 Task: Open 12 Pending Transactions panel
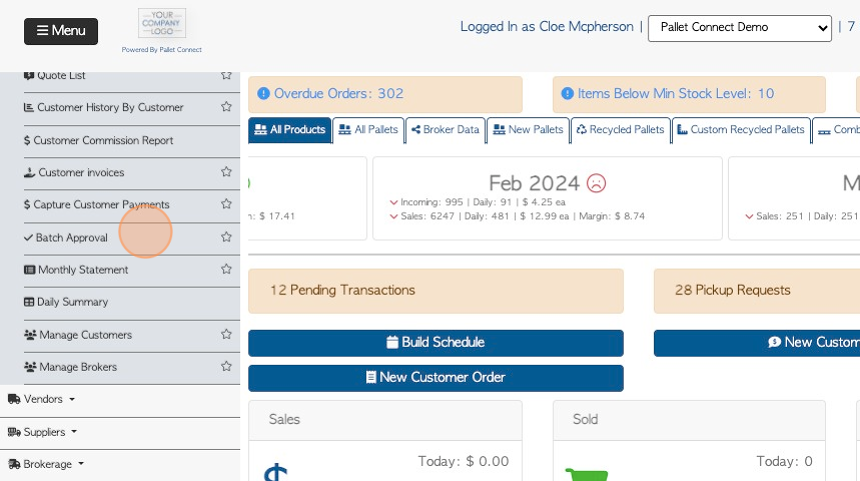[435, 291]
